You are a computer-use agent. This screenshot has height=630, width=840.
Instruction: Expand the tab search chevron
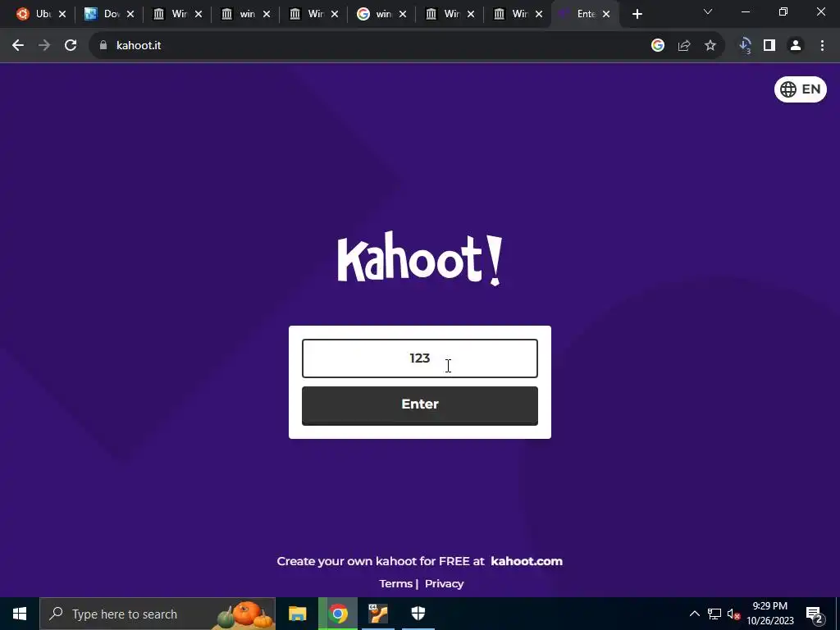(708, 11)
